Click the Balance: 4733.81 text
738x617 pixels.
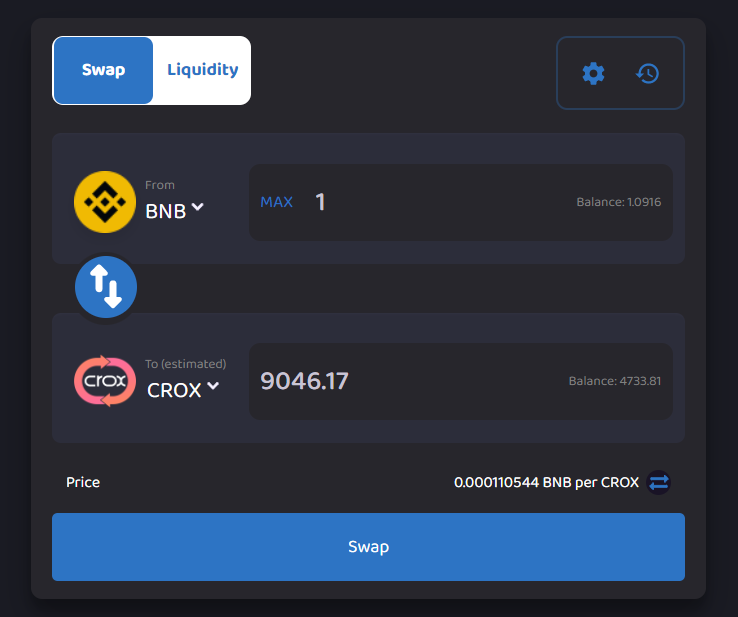[x=614, y=381]
